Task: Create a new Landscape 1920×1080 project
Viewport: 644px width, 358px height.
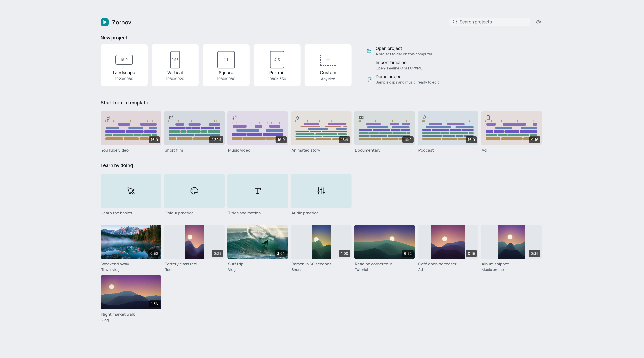Action: [x=124, y=65]
